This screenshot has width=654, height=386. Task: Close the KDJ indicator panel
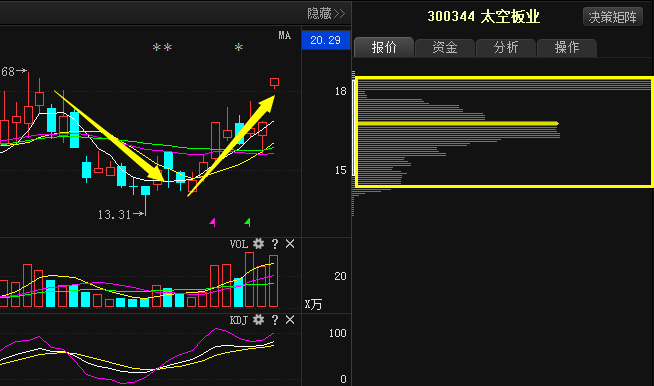(290, 320)
